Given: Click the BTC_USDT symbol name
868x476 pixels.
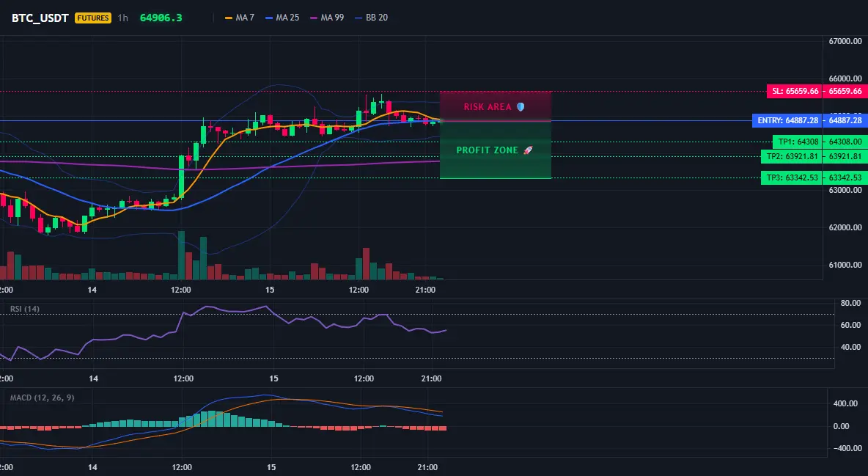Looking at the screenshot, I should tap(40, 18).
